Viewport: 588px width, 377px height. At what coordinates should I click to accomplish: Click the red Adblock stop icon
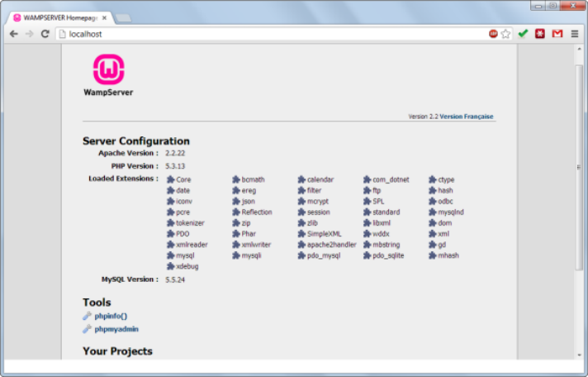click(493, 34)
